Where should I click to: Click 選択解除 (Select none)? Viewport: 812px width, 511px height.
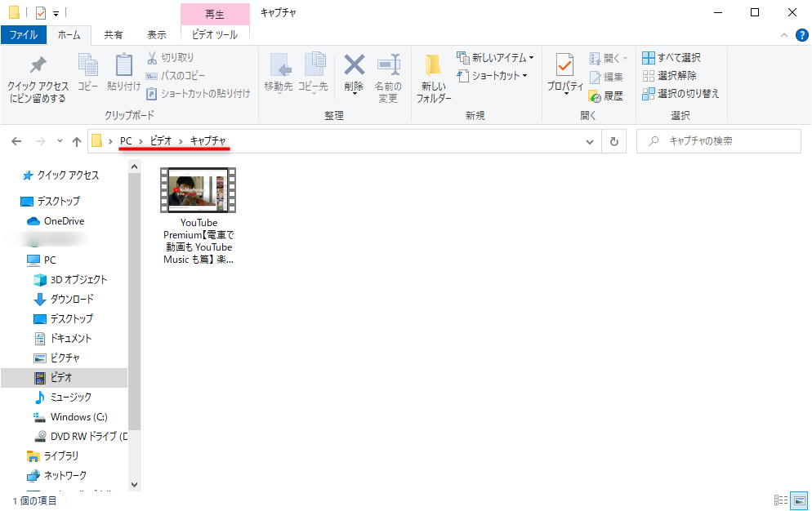tap(670, 76)
